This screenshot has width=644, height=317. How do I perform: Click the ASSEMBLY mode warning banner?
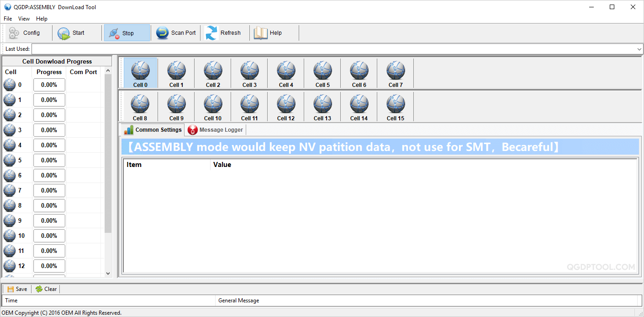pos(380,147)
